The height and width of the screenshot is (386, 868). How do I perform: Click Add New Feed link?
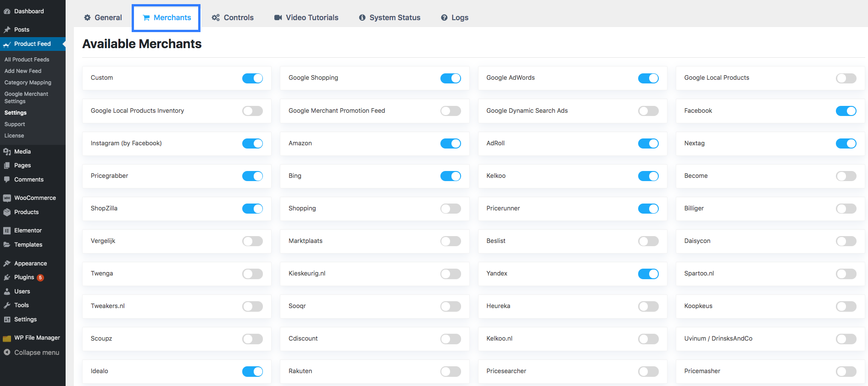(x=23, y=71)
